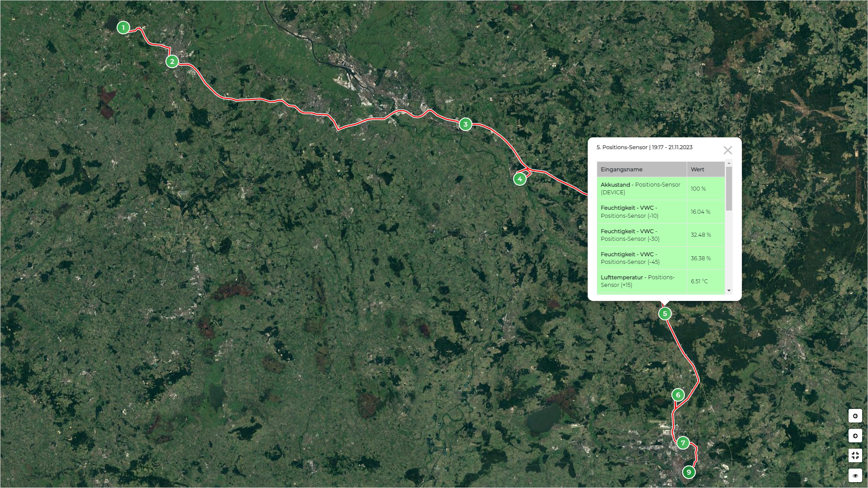Image resolution: width=868 pixels, height=488 pixels.
Task: Toggle visibility with the eye icon
Action: coord(855,475)
